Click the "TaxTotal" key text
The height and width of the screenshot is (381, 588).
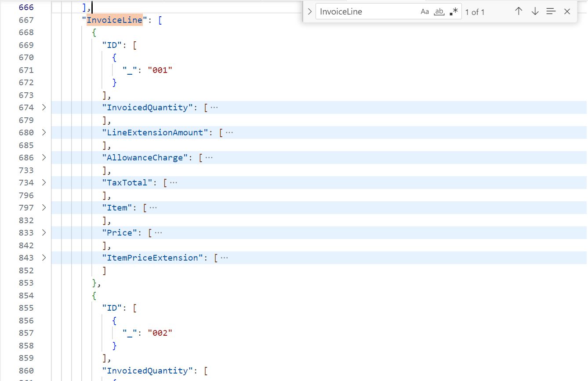pyautogui.click(x=127, y=182)
